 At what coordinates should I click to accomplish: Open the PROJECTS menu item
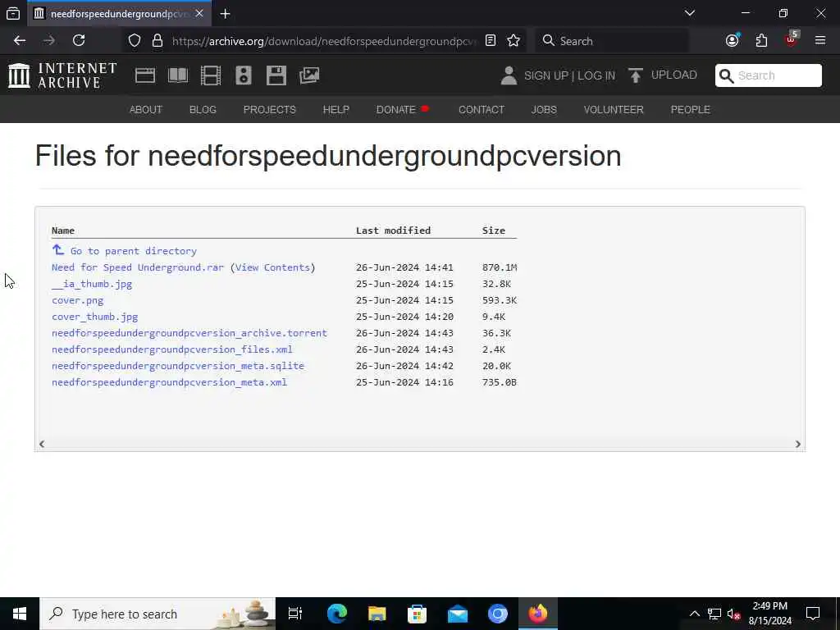[x=269, y=110]
